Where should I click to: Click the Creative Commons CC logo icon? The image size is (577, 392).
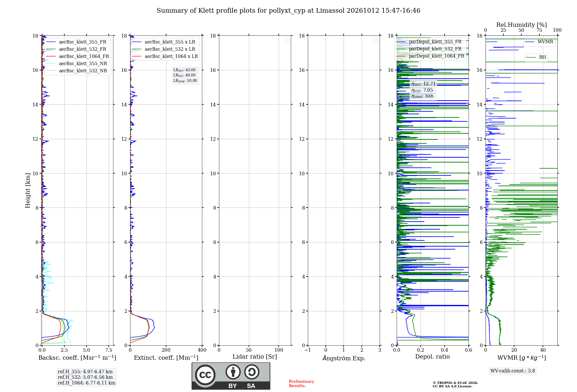[205, 375]
